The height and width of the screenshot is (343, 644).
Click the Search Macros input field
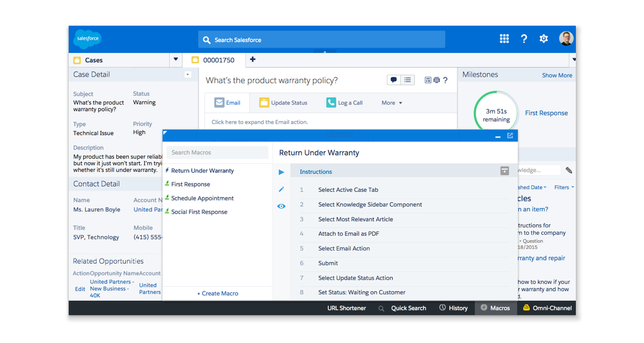click(217, 153)
